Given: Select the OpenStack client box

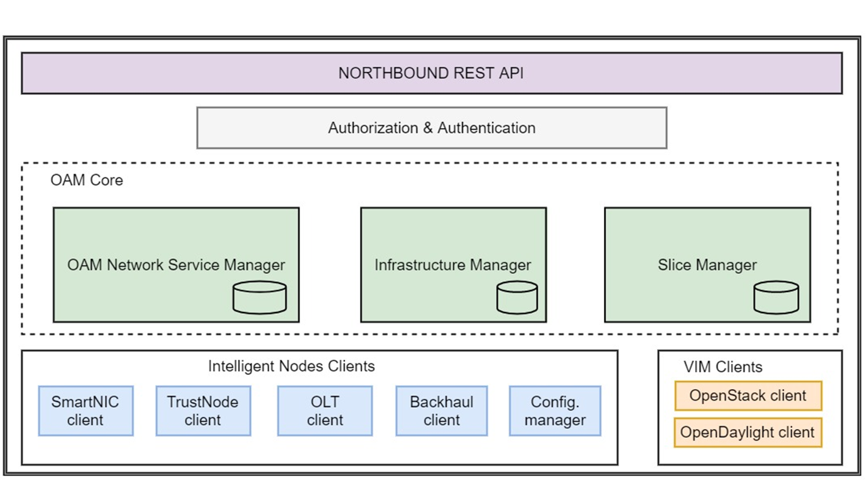Looking at the screenshot, I should click(748, 396).
